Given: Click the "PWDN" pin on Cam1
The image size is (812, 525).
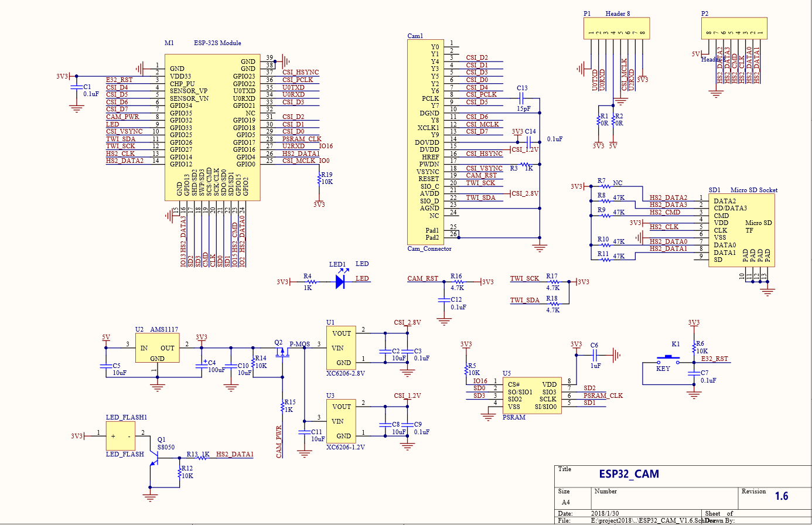Looking at the screenshot, I should point(429,164).
